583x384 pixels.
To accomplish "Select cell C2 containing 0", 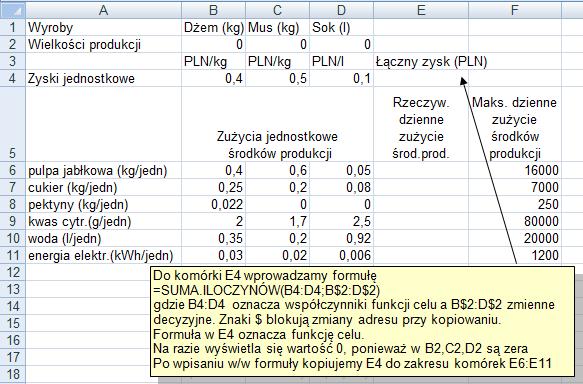I will pos(277,44).
